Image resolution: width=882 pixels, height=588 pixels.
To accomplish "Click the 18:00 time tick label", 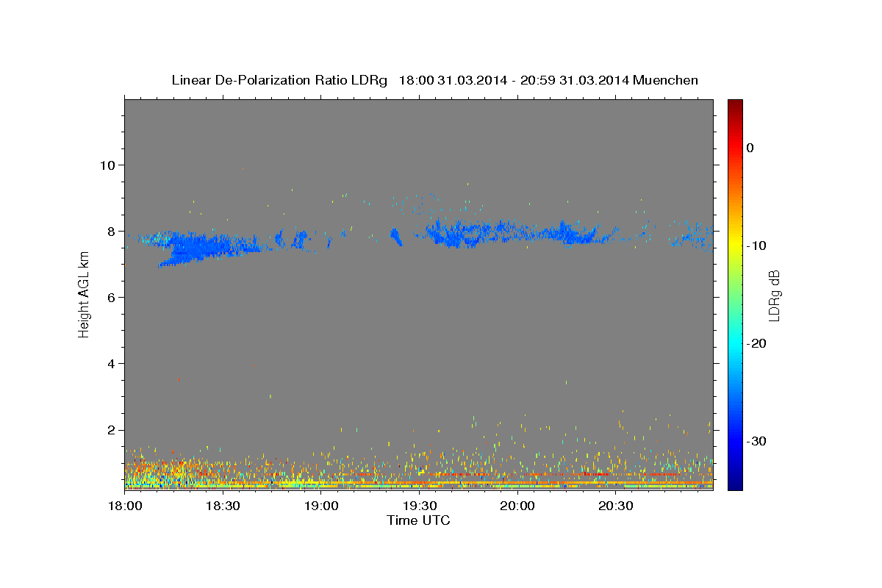I will pyautogui.click(x=124, y=506).
